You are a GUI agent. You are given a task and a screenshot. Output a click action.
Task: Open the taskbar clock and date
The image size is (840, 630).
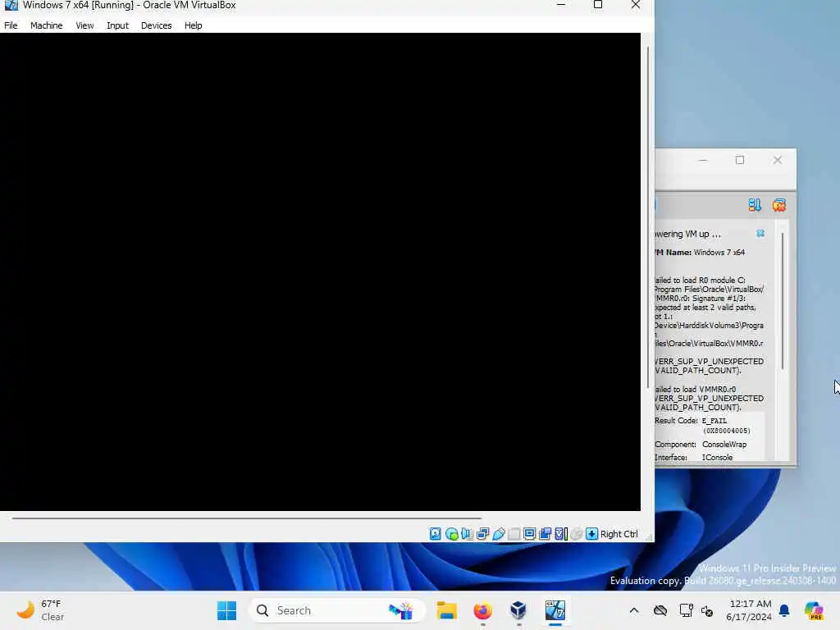click(749, 610)
